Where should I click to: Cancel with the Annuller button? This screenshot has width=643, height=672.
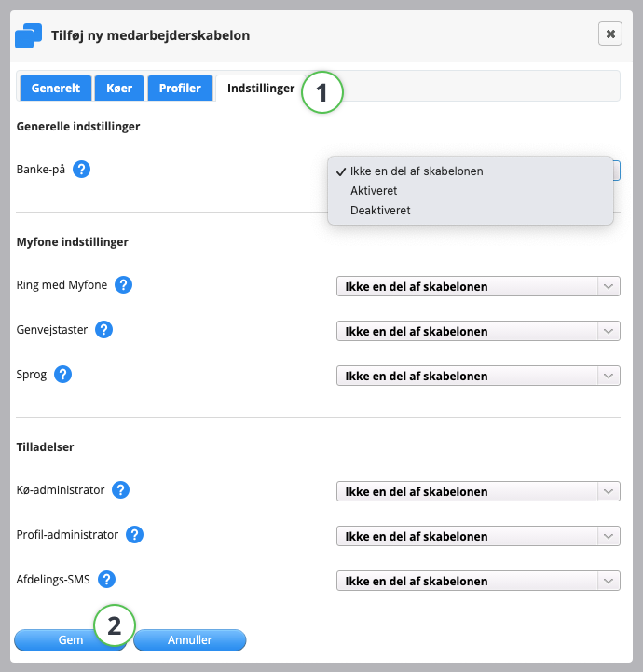pos(190,640)
